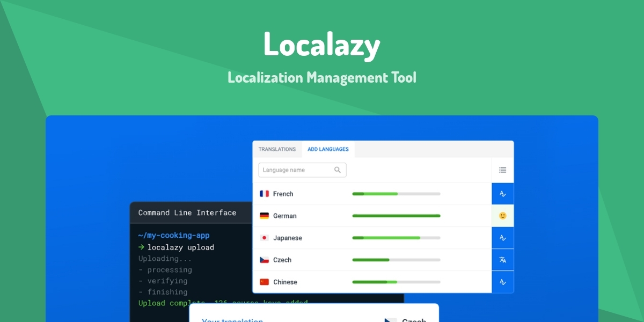This screenshot has width=644, height=322.
Task: Click the French flag icon
Action: tap(264, 194)
